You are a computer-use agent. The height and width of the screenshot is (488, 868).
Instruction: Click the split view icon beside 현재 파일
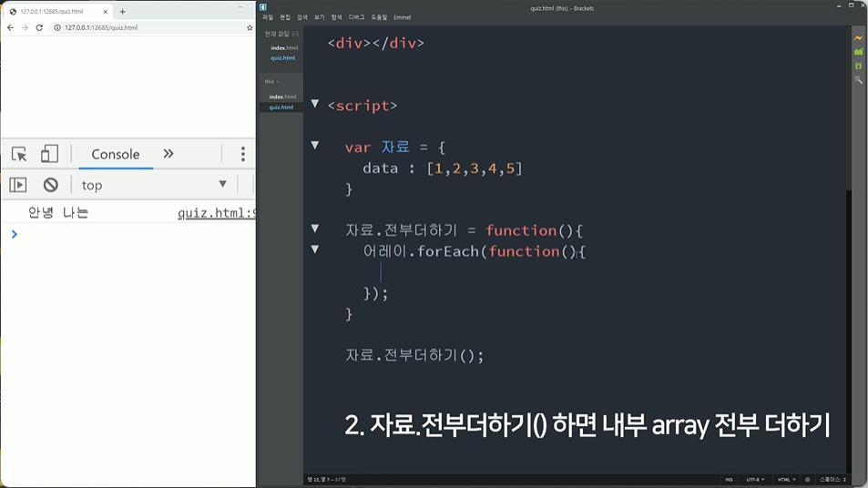point(296,35)
